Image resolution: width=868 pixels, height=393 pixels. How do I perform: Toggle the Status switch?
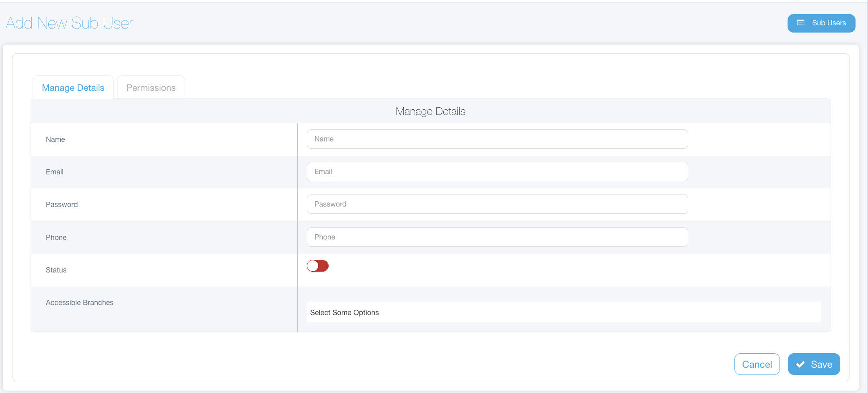click(317, 266)
